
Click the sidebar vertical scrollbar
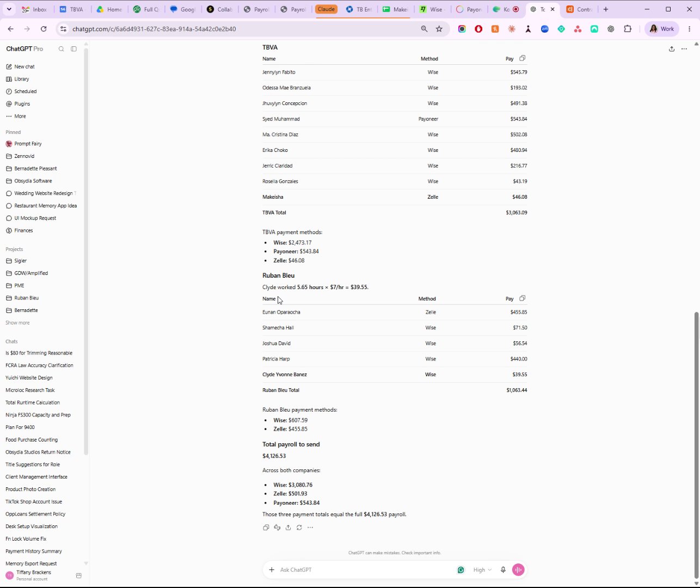click(x=86, y=250)
